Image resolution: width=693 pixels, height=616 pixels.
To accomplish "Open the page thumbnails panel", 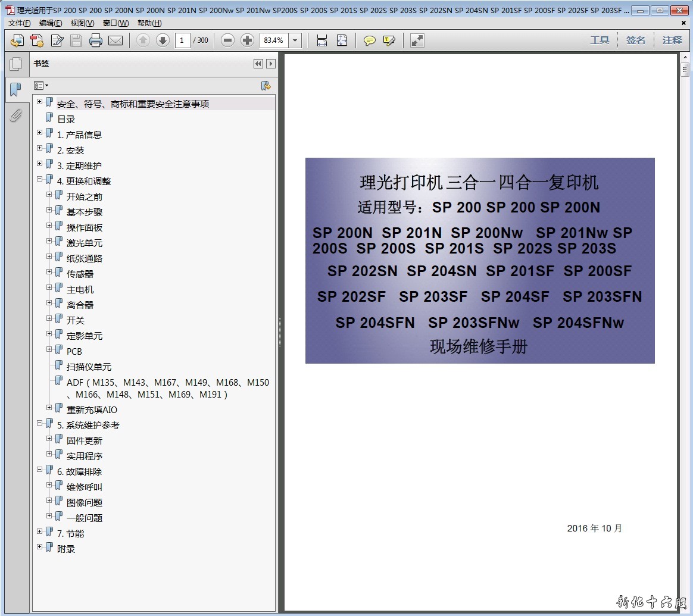I will [x=16, y=64].
